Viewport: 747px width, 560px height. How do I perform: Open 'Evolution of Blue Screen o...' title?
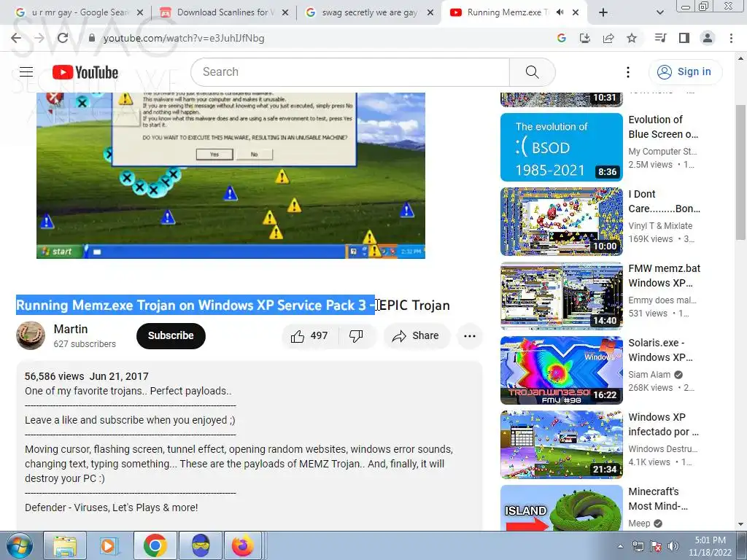coord(663,127)
